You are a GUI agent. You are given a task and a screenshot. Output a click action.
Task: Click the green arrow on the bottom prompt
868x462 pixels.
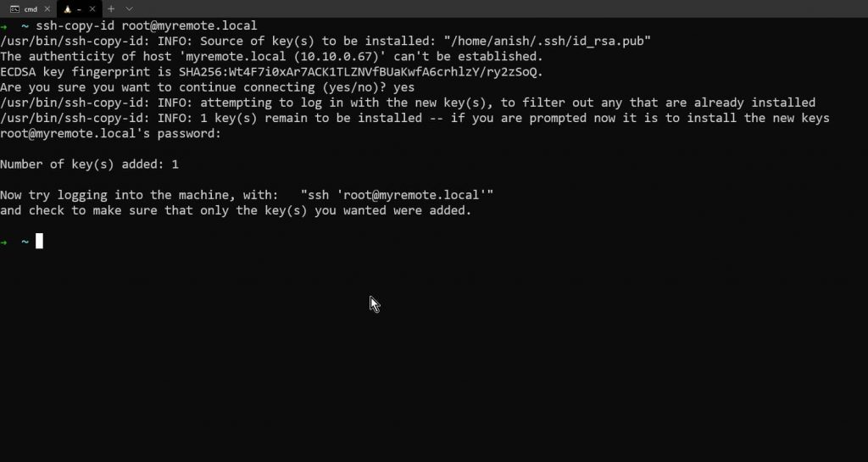[4, 242]
